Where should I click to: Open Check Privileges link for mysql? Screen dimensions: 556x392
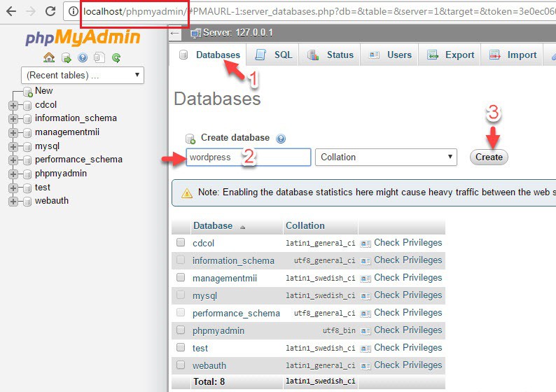point(408,295)
